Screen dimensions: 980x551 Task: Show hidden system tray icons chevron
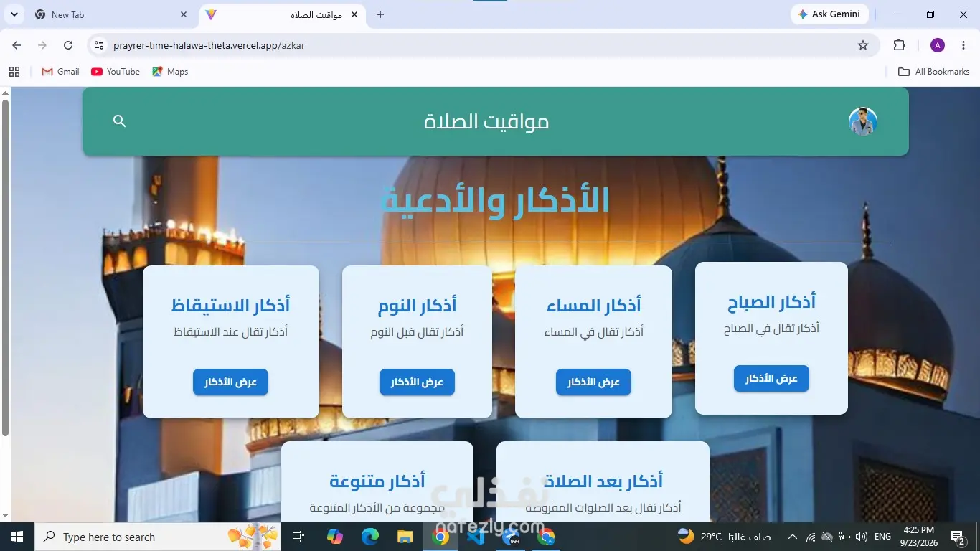coord(792,537)
